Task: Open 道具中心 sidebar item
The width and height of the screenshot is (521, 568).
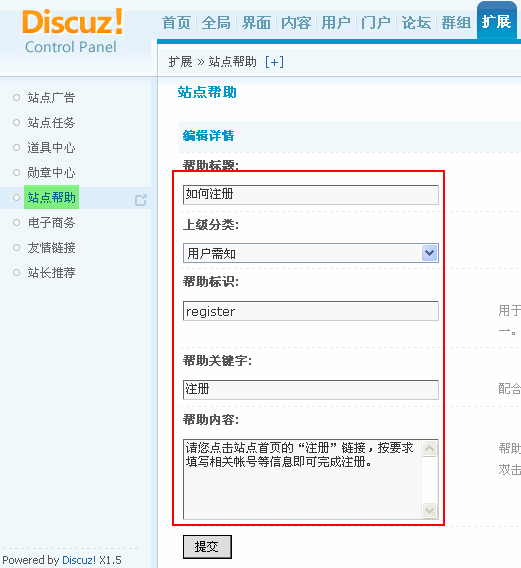Action: click(51, 147)
